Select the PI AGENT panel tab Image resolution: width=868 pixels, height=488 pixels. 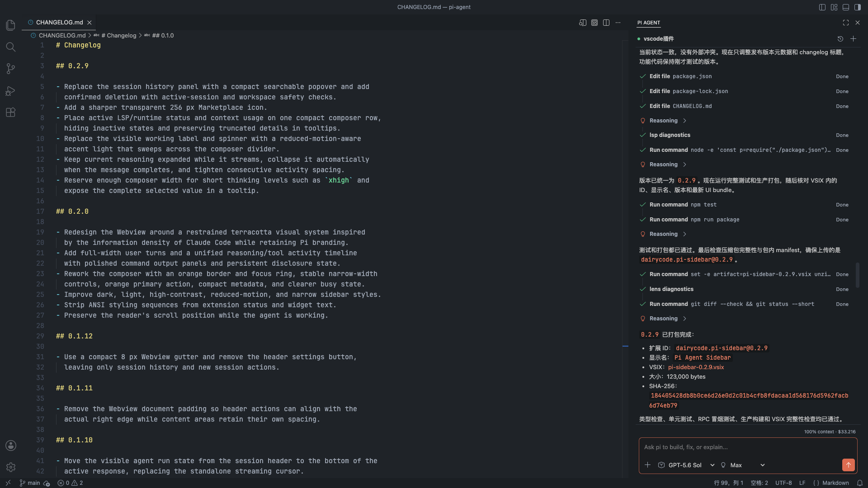(649, 23)
